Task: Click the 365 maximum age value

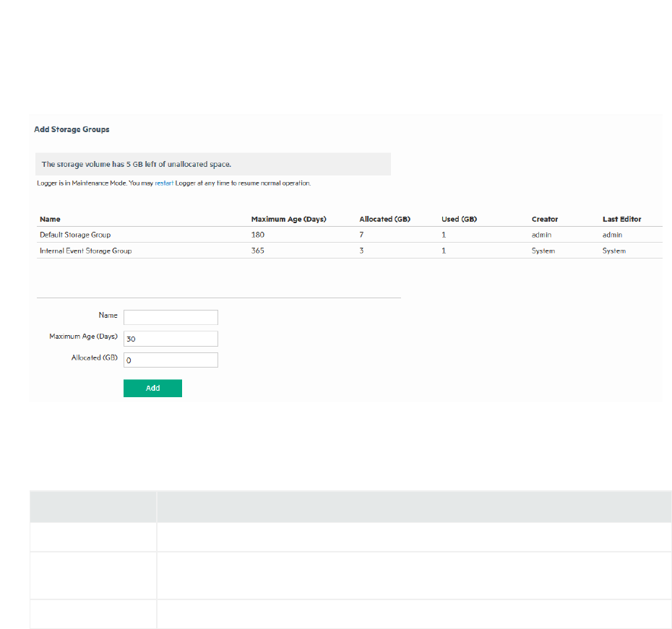Action: [258, 251]
